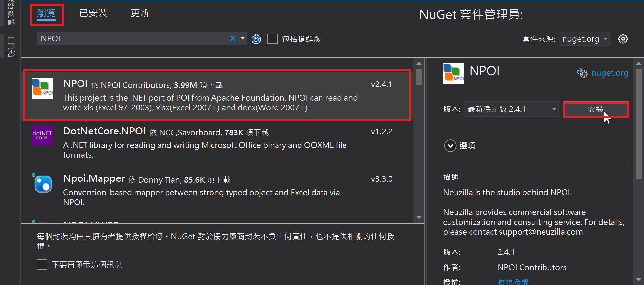Click the globe icon beside nuget.org link
Image resolution: width=644 pixels, height=285 pixels.
[582, 73]
